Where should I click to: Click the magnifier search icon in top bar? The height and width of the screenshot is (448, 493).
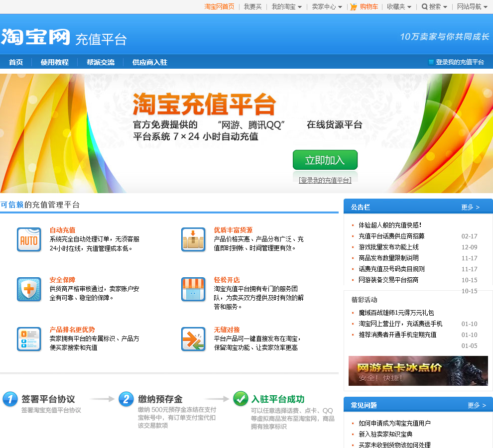(424, 6)
